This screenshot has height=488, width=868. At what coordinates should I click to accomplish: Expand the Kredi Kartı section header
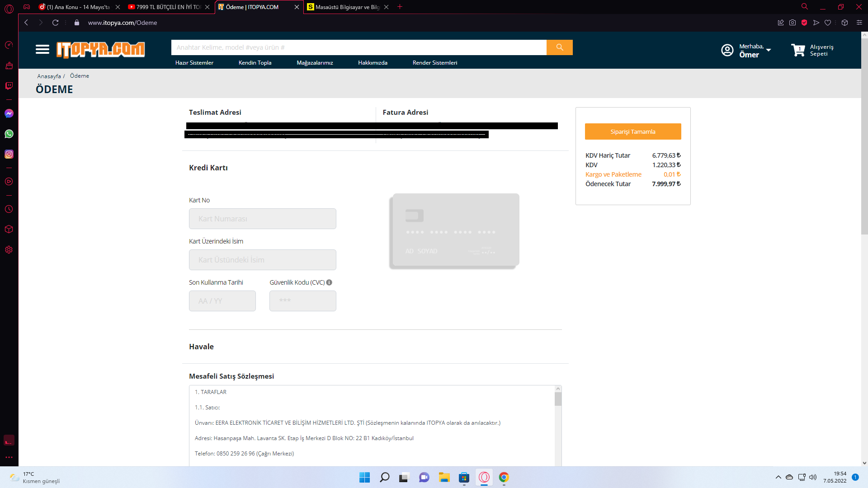pos(208,168)
